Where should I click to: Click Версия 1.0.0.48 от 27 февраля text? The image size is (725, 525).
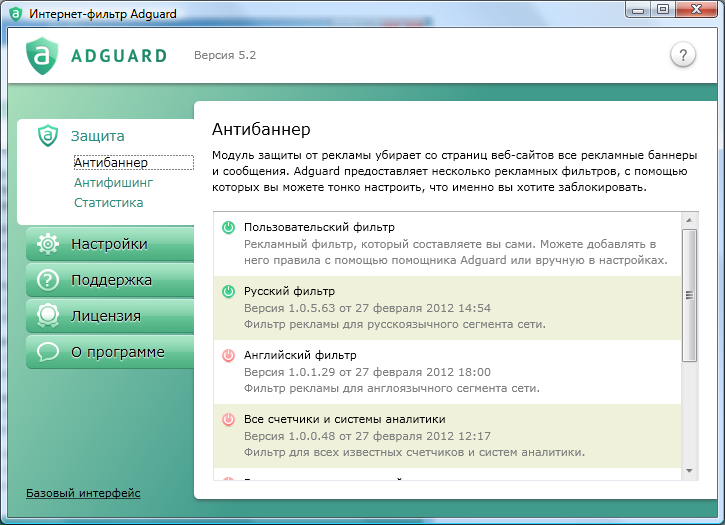tap(368, 436)
